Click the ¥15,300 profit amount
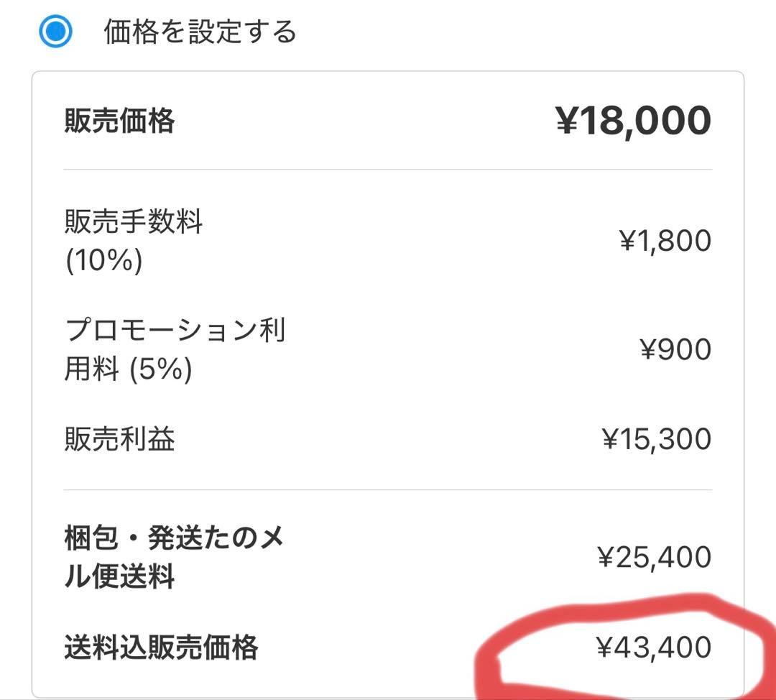The width and height of the screenshot is (776, 700). click(x=657, y=438)
